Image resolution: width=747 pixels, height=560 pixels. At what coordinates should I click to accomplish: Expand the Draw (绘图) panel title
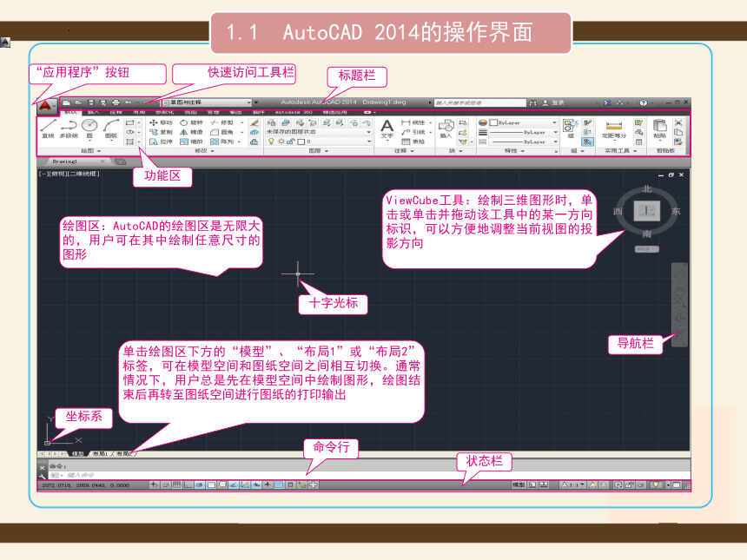click(90, 151)
